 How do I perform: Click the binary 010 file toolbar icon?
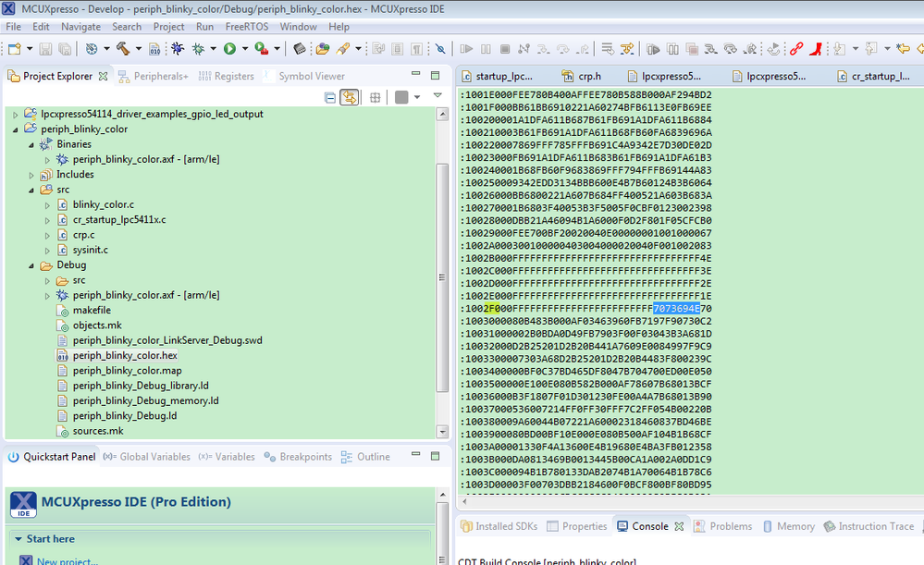tap(154, 49)
